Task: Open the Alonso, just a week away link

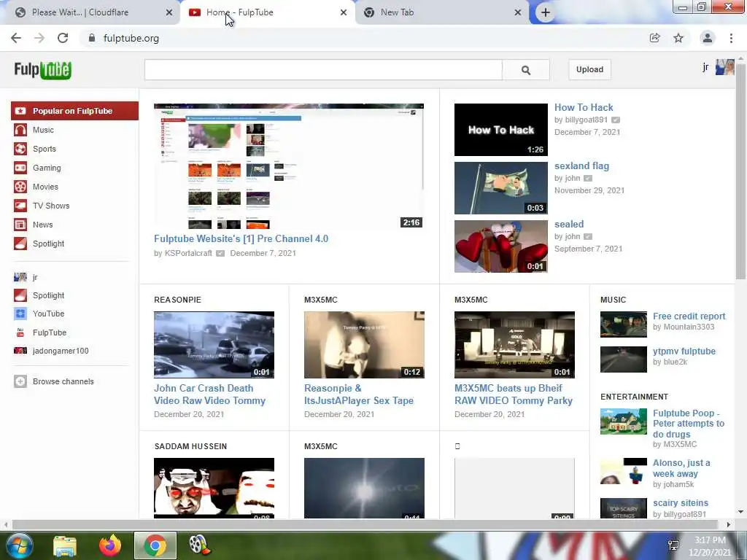Action: 681,468
